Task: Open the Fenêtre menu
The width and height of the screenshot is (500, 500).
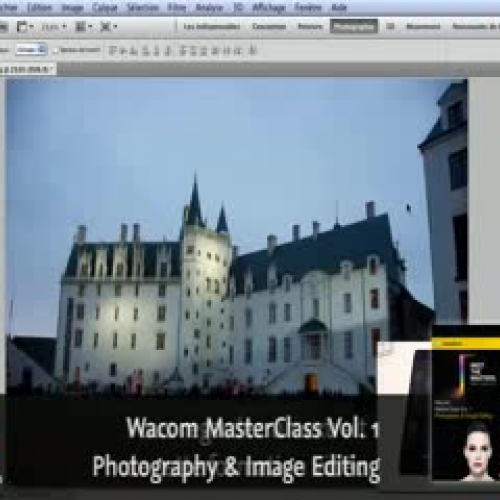Action: click(308, 7)
